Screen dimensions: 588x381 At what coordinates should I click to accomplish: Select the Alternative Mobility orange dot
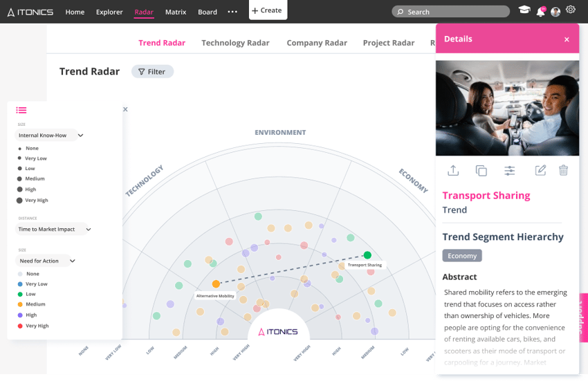point(216,284)
